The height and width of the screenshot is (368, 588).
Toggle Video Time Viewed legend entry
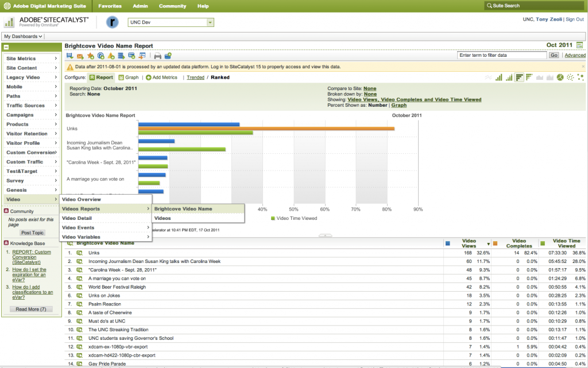click(295, 218)
